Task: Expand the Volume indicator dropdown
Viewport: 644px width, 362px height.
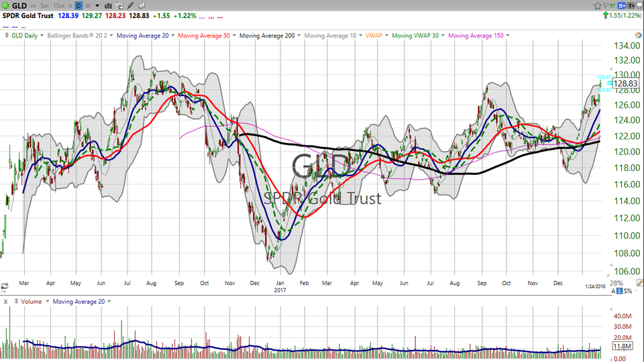Action: [47, 301]
